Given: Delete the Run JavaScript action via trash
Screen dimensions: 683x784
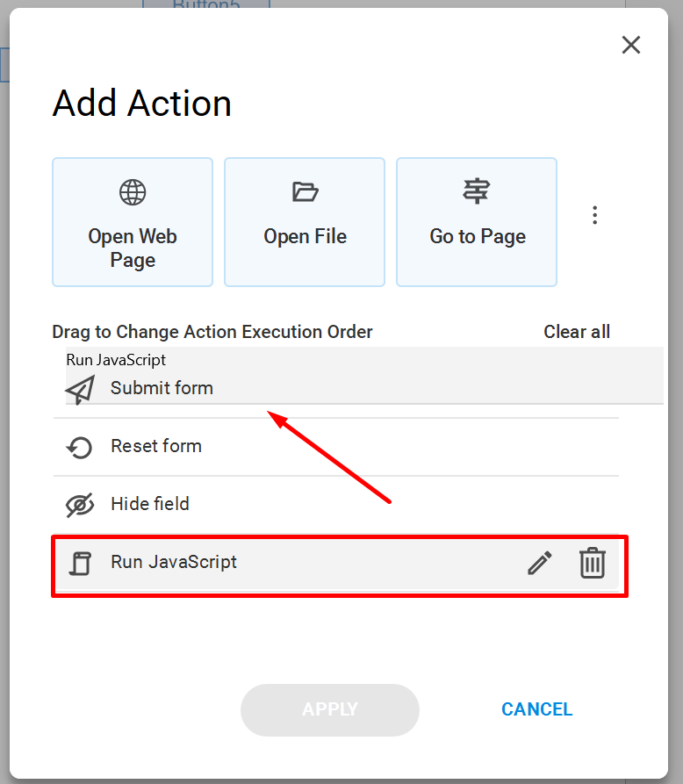Looking at the screenshot, I should (x=593, y=563).
